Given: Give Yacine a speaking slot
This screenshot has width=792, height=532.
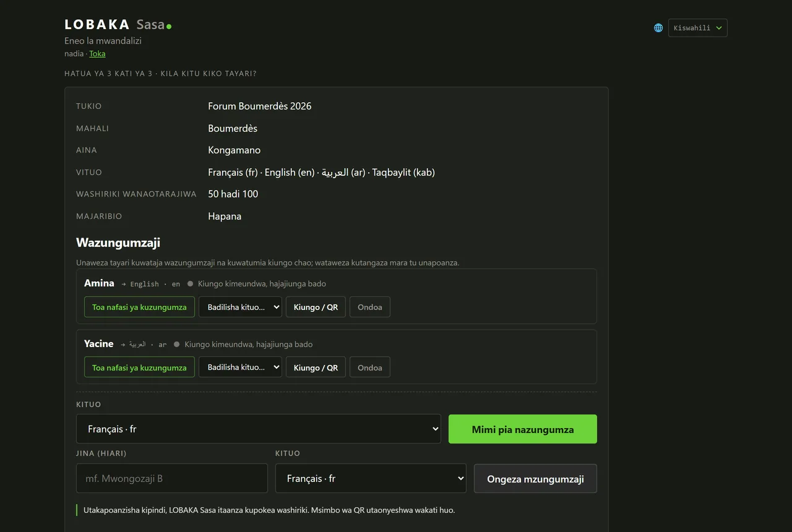Looking at the screenshot, I should pos(139,367).
